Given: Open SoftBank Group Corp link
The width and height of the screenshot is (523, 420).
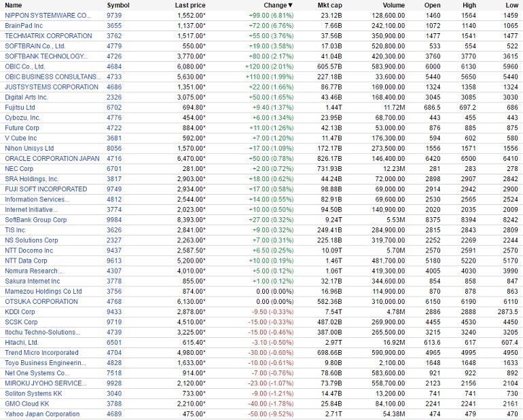Looking at the screenshot, I should click(36, 220).
